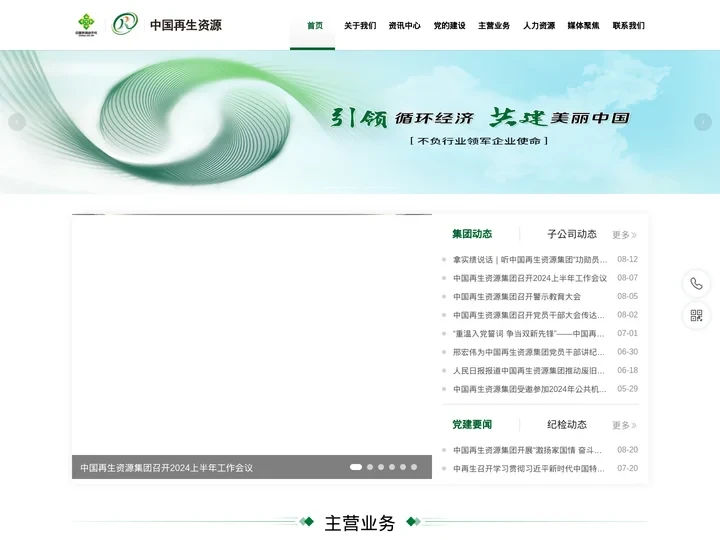This screenshot has width=720, height=540.
Task: Select the fifth carousel dot
Action: (403, 467)
